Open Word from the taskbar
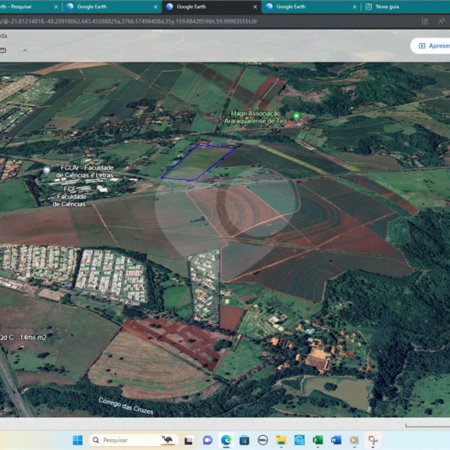The height and width of the screenshot is (450, 450). (x=336, y=440)
